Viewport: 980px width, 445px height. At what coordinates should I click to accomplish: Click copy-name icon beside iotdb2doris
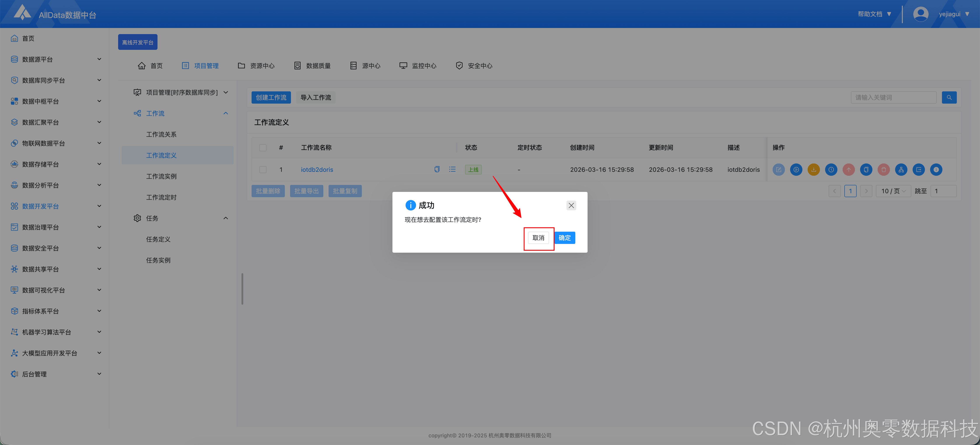coord(437,169)
